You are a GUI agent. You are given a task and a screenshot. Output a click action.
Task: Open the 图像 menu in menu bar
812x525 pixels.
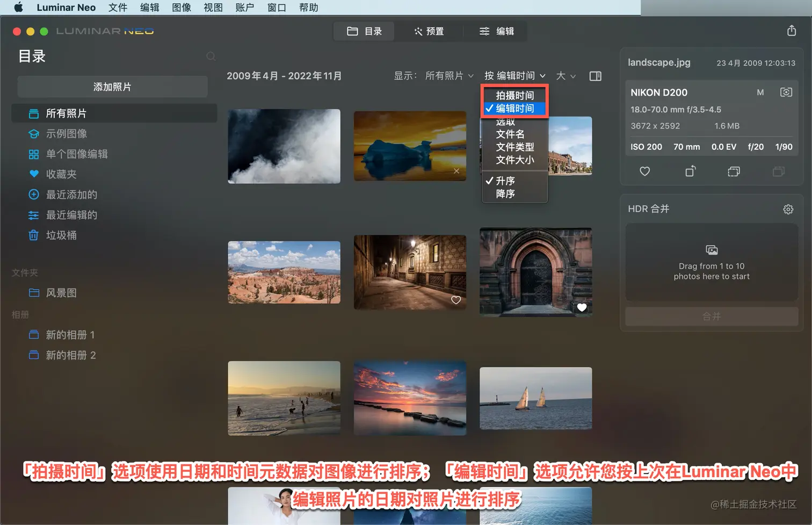coord(182,8)
